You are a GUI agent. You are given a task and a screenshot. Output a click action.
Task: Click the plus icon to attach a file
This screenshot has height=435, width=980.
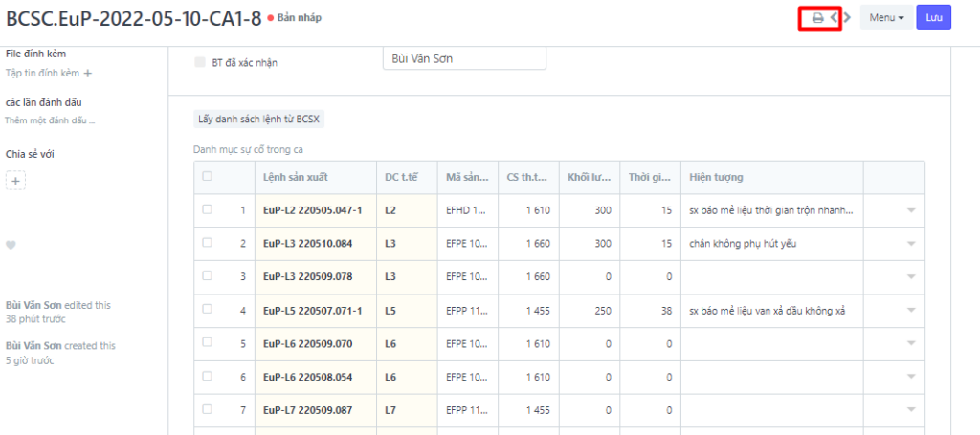[x=88, y=73]
